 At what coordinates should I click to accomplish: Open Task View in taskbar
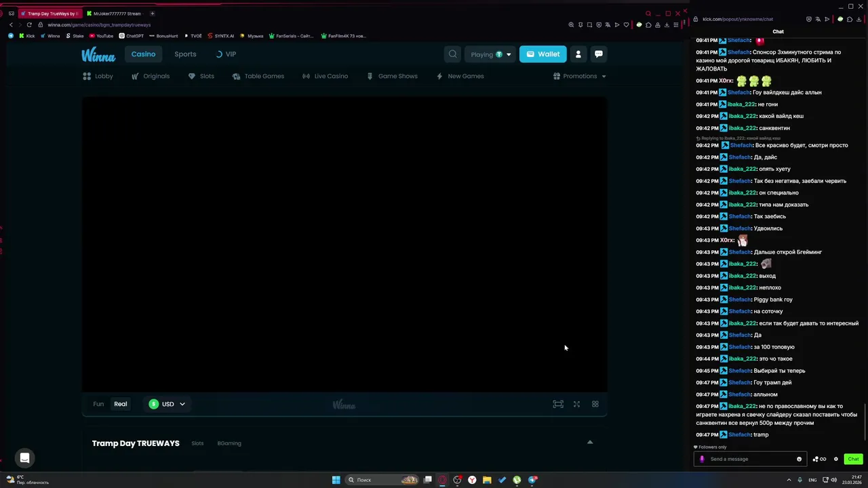tap(428, 480)
